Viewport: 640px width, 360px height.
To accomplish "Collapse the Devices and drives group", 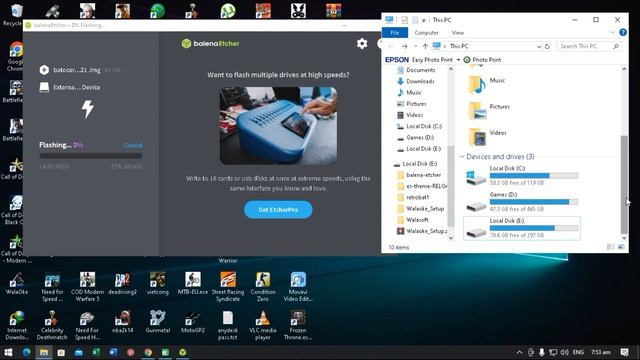I will (462, 157).
